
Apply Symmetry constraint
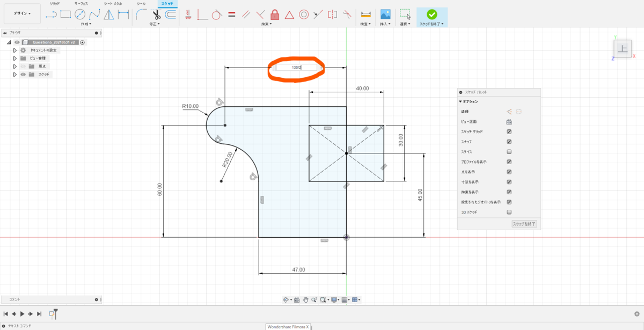[333, 14]
